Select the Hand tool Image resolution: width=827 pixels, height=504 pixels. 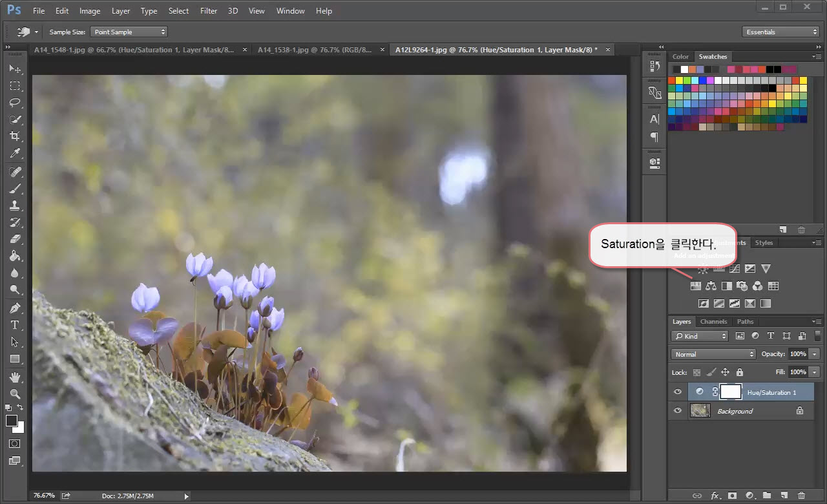tap(15, 377)
